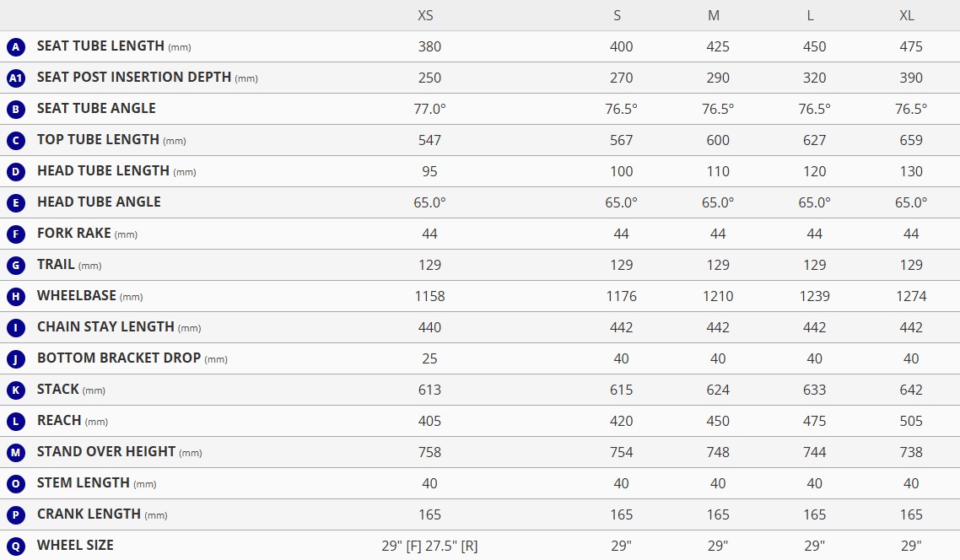Click the A icon for Seat Tube Length
960x560 pixels.
15,47
